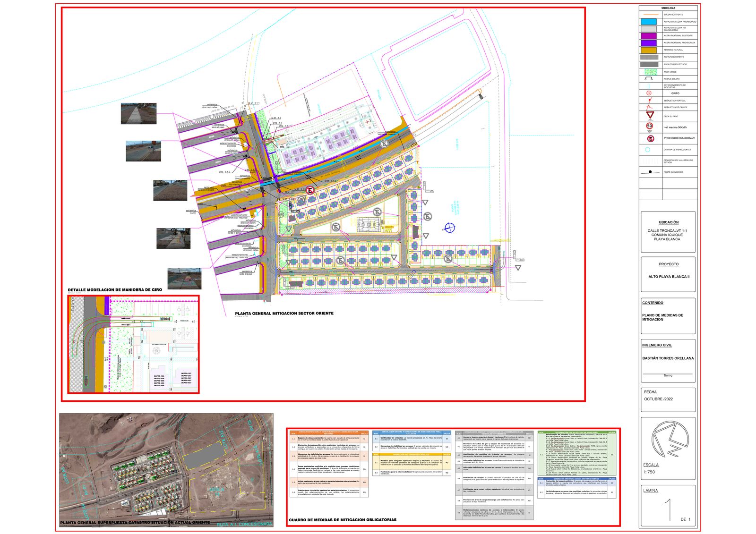
Task: Open the fourth site photo thumbnail
Action: [173, 238]
